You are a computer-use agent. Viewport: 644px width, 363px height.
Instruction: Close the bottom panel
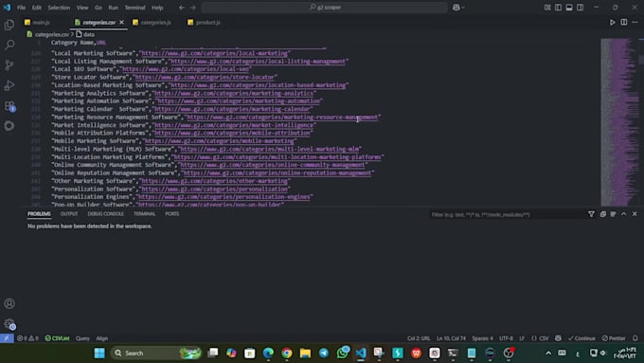tap(635, 214)
